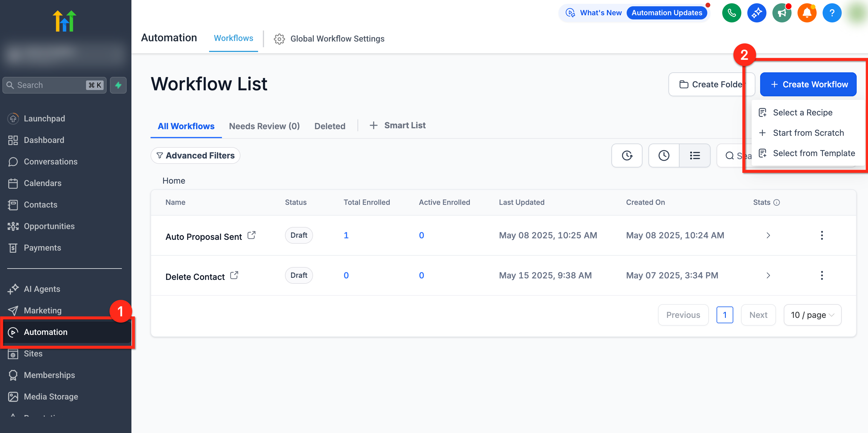The height and width of the screenshot is (433, 868).
Task: Open Advanced Filters
Action: point(195,155)
